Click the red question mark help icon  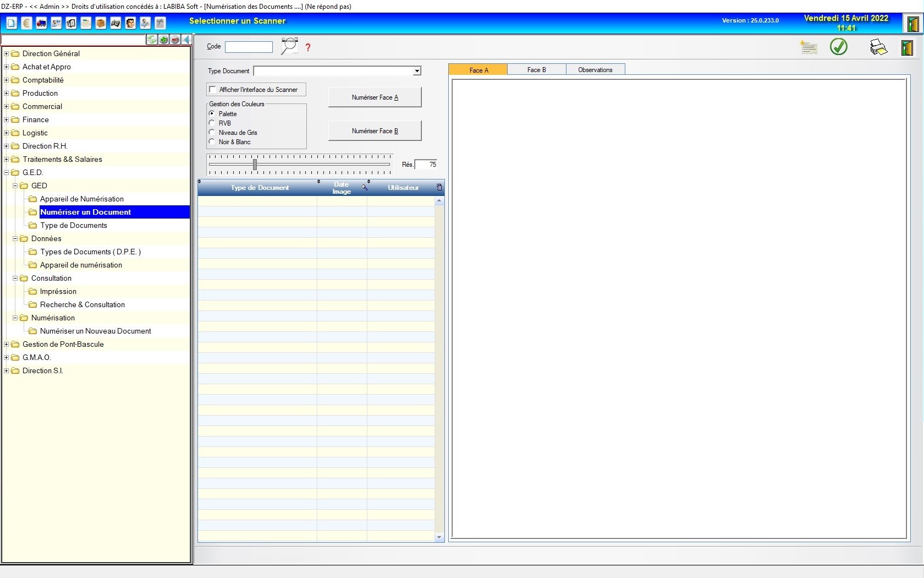pyautogui.click(x=308, y=47)
